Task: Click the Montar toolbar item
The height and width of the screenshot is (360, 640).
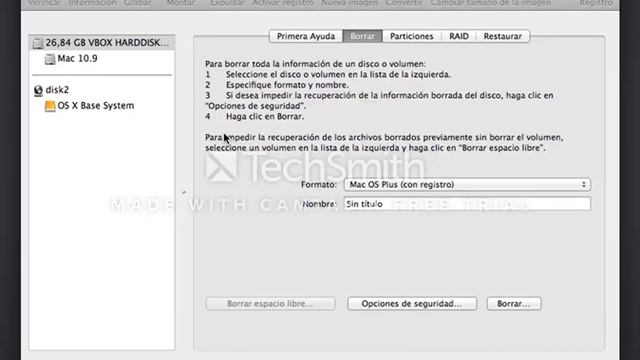Action: point(181,3)
